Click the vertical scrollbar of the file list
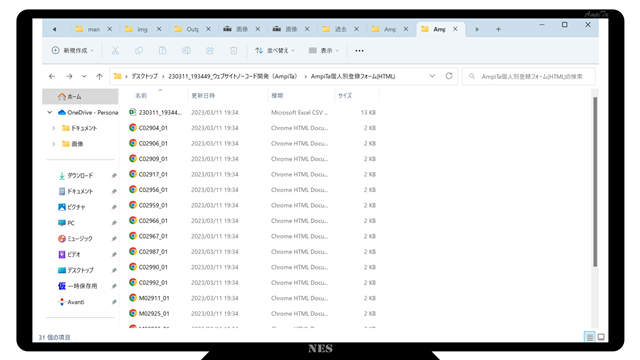 (x=595, y=182)
